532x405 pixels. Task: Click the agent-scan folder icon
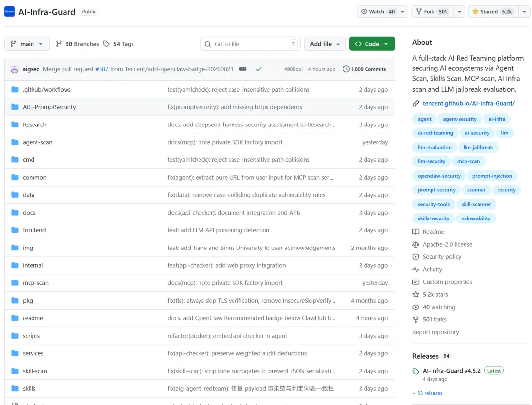[15, 142]
